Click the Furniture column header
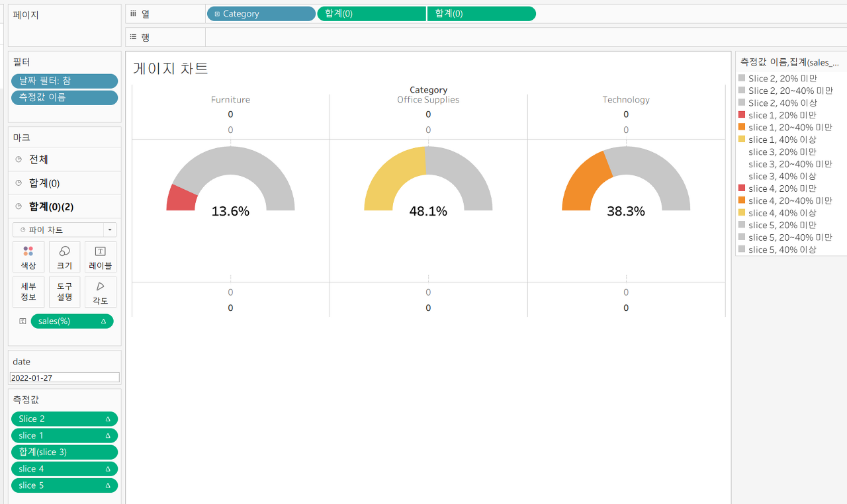The width and height of the screenshot is (847, 504). pos(230,100)
